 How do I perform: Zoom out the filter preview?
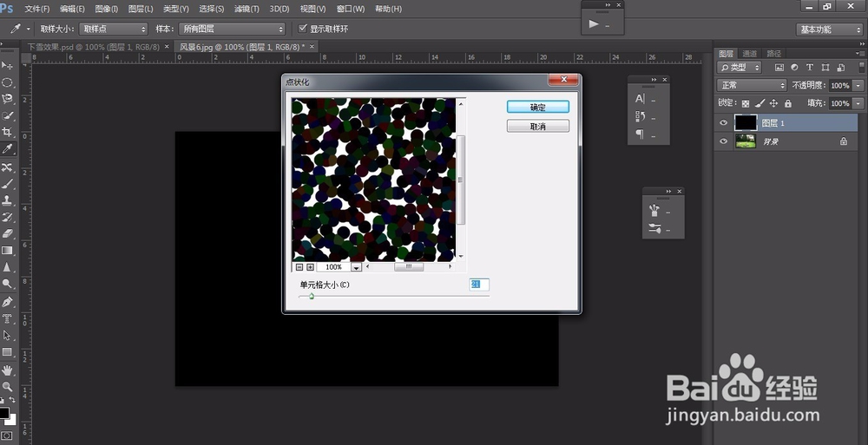coord(299,267)
